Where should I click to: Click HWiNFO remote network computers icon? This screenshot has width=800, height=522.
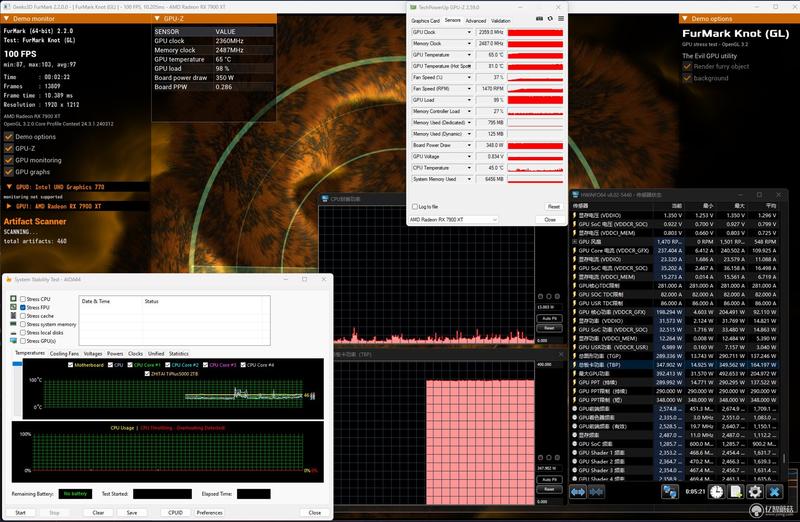pos(669,492)
